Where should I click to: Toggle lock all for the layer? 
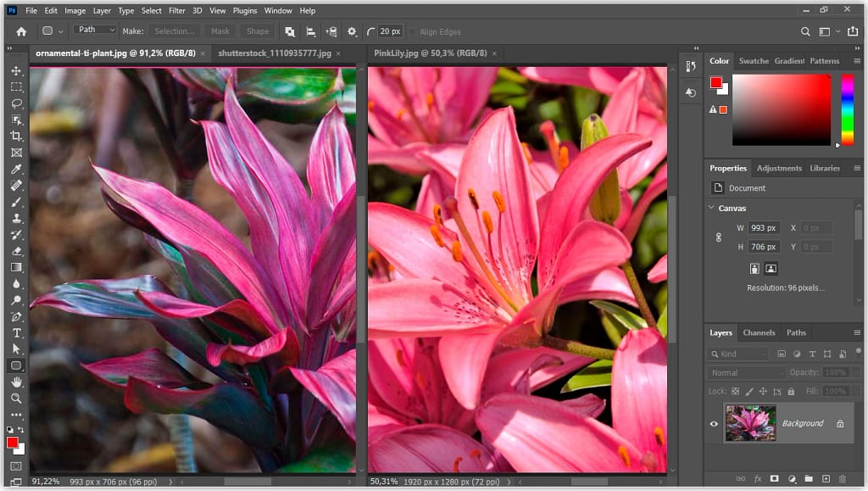click(x=791, y=392)
